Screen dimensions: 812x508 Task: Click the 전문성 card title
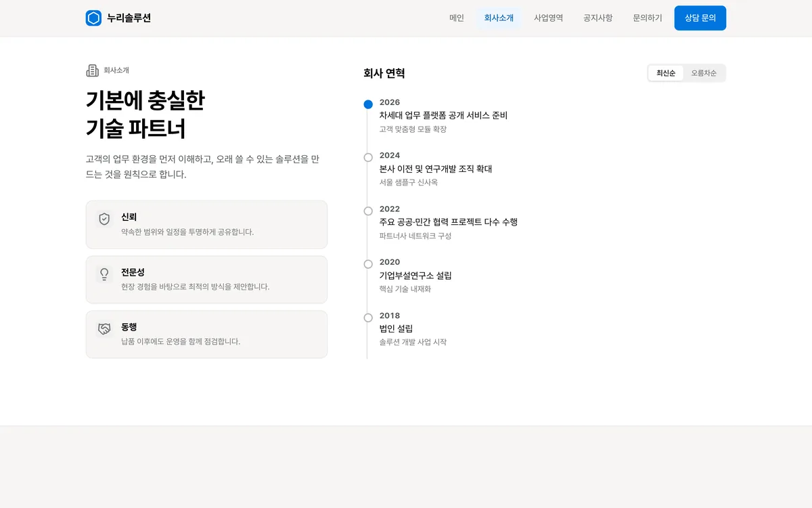[133, 272]
